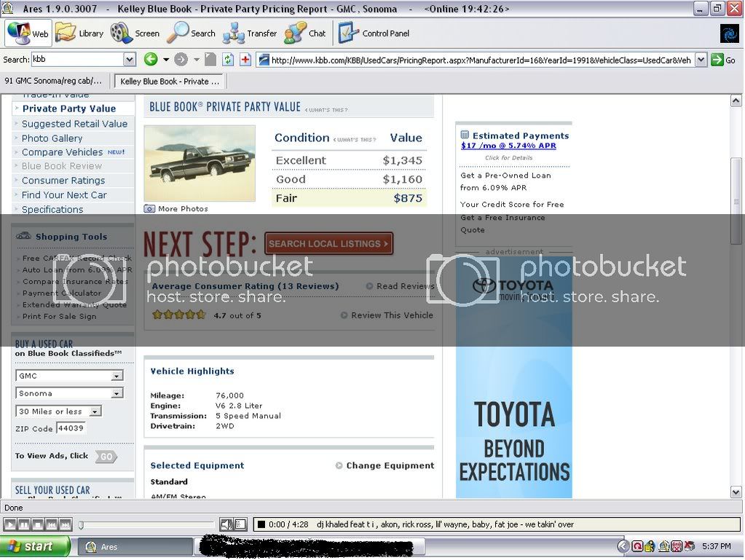745x560 pixels.
Task: Click the Ares taskbar button
Action: tap(135, 547)
